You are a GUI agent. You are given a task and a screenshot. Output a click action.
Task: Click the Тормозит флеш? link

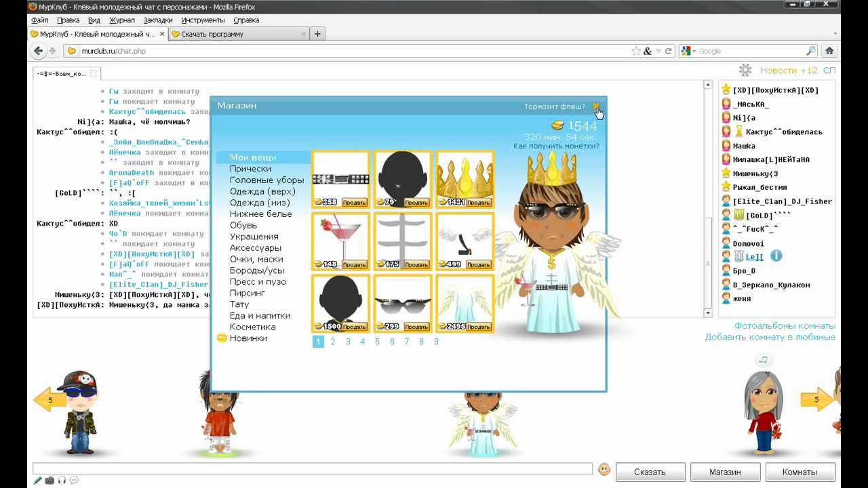(x=554, y=106)
